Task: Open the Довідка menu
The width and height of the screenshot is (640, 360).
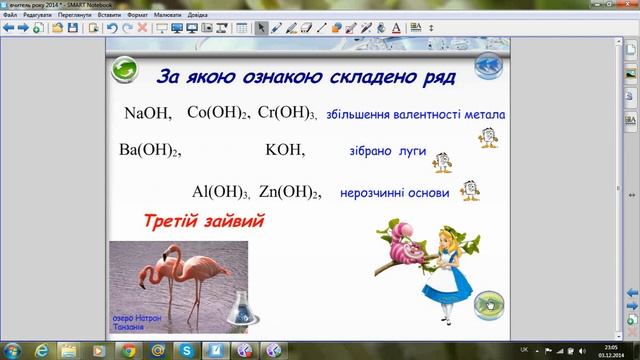Action: tap(198, 15)
